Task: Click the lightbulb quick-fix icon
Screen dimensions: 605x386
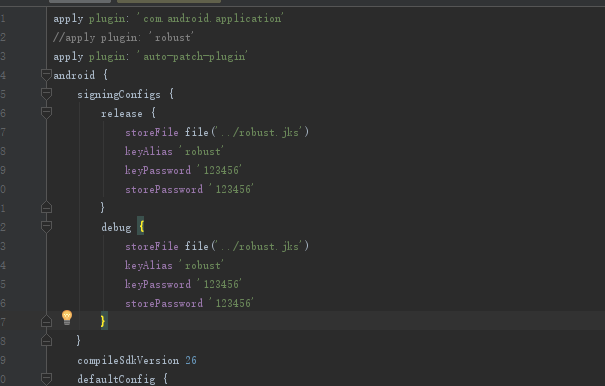Action: click(x=67, y=317)
